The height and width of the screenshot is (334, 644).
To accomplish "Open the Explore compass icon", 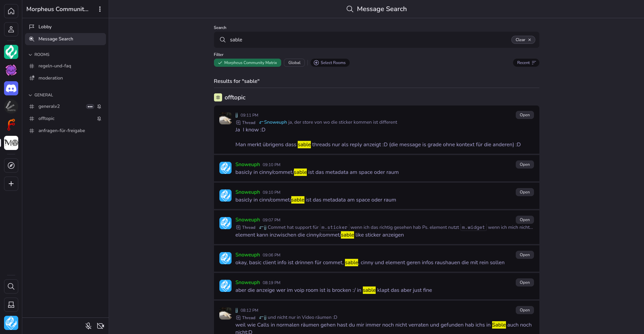I will click(11, 165).
